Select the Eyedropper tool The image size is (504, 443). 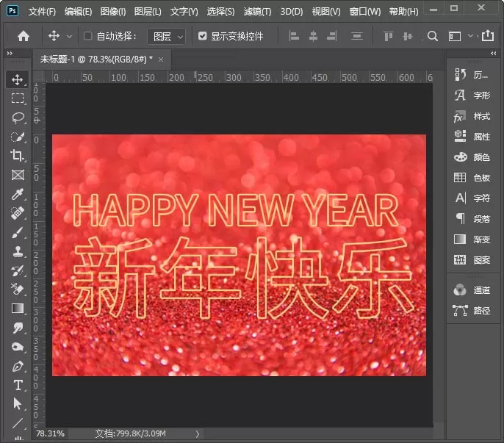(18, 194)
